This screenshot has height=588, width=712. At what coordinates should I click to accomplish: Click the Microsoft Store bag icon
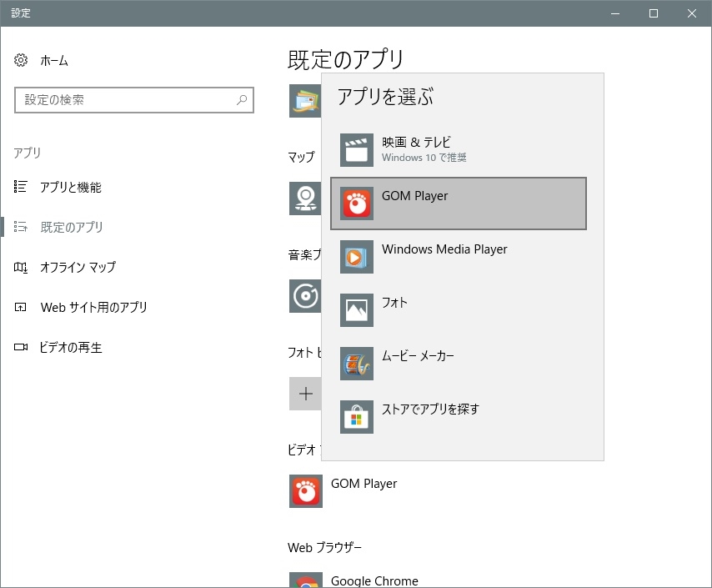pos(356,417)
